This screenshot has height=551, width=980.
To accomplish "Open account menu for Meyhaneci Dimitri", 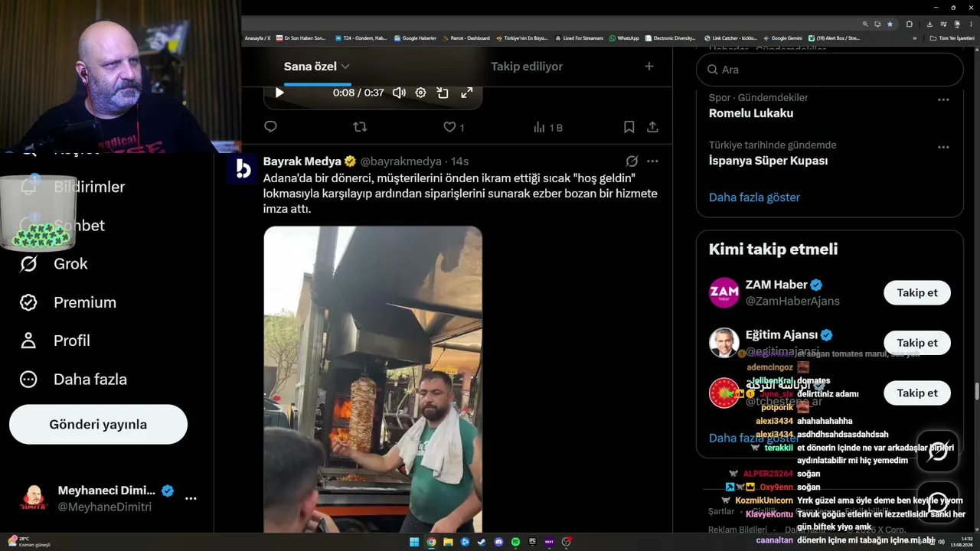I will click(x=191, y=498).
